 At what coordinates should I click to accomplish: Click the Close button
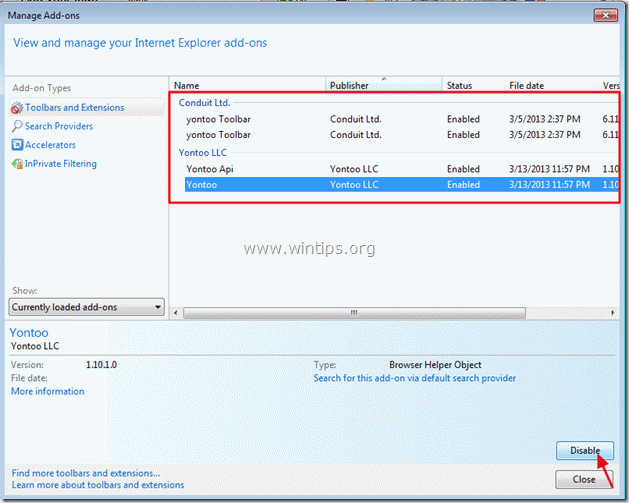pyautogui.click(x=584, y=479)
